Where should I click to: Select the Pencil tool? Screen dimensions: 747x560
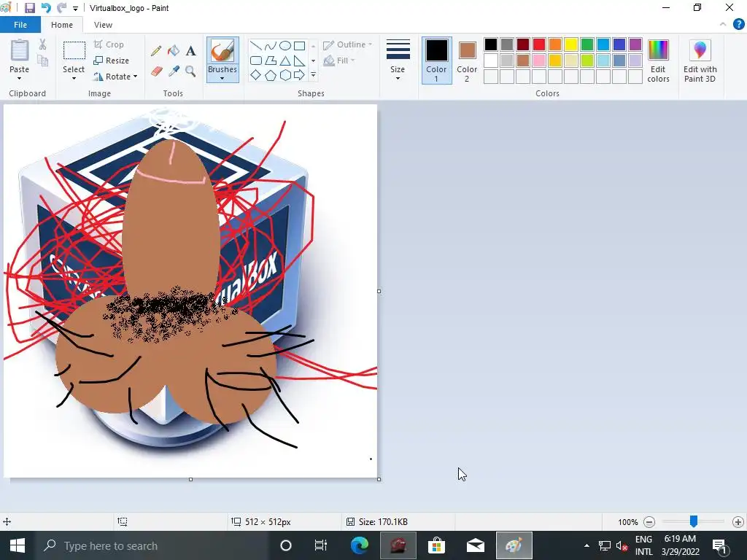156,50
